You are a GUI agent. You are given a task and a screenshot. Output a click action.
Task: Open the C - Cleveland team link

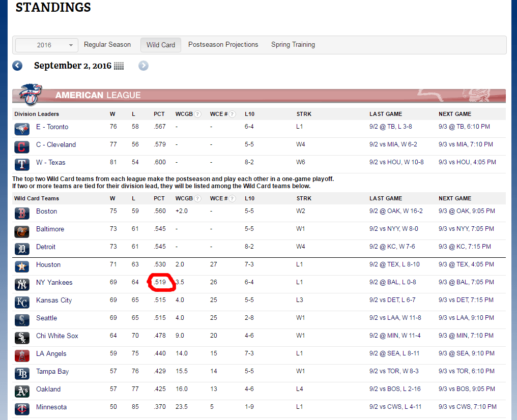(x=56, y=144)
